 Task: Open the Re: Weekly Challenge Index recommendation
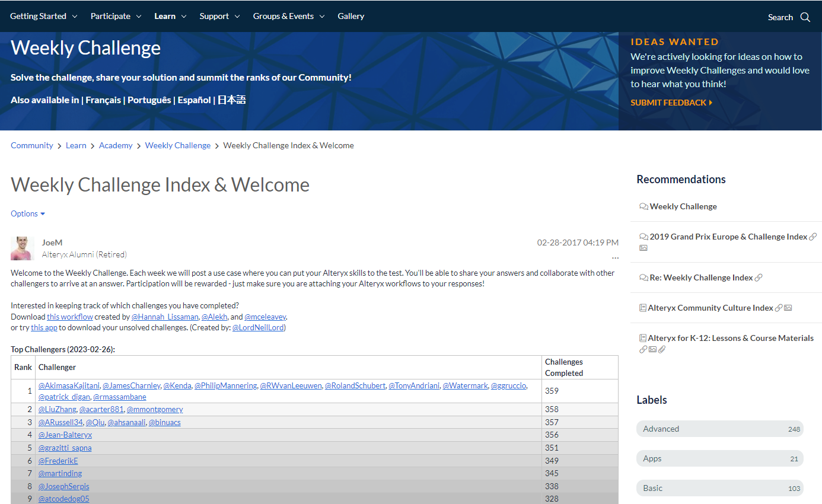pos(701,277)
